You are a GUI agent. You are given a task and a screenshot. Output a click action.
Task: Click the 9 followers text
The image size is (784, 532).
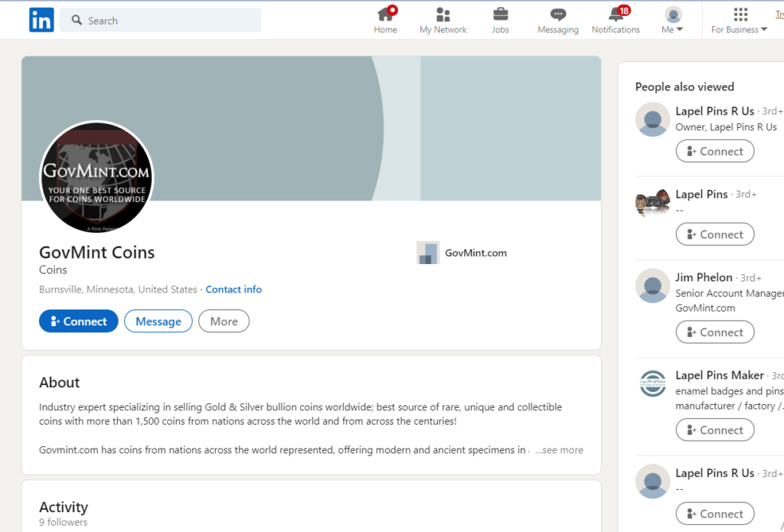[63, 522]
